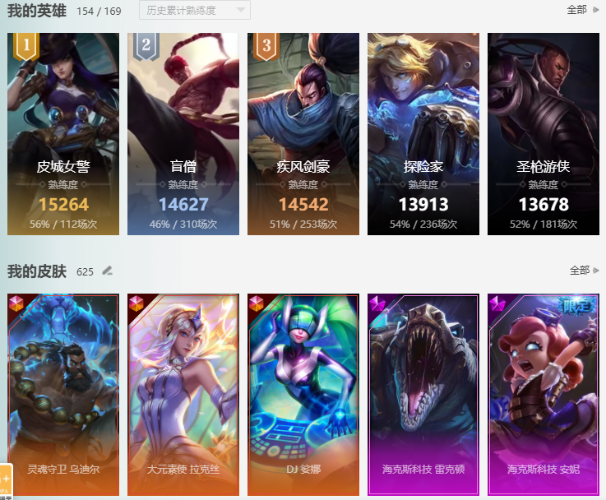
Task: Click the red gem icon on 灵魂守卫 乌迪尔
Action: pos(16,303)
